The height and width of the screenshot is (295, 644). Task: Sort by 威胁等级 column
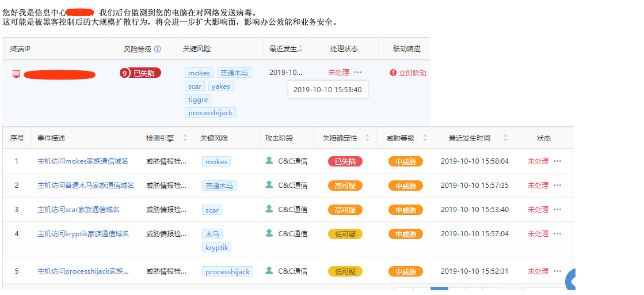coord(425,138)
